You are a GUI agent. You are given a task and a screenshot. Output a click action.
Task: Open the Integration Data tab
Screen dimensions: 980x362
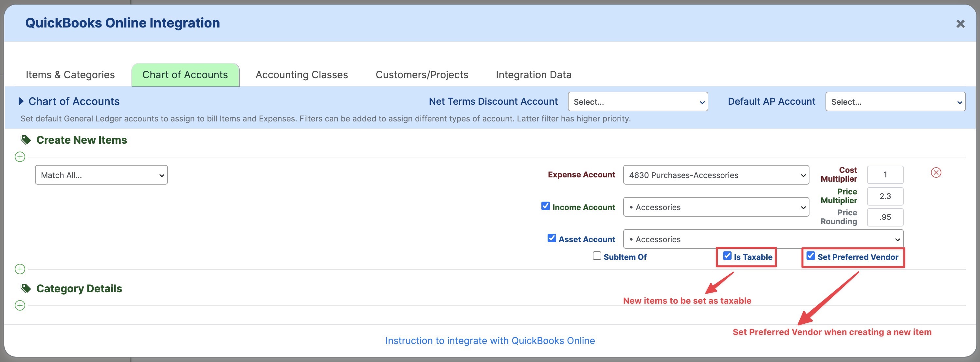coord(533,75)
